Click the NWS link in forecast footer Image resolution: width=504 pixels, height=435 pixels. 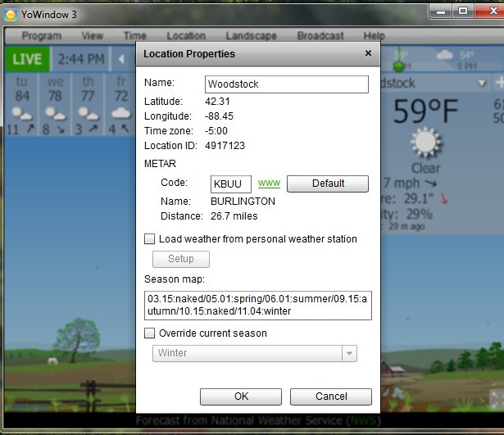pos(363,420)
